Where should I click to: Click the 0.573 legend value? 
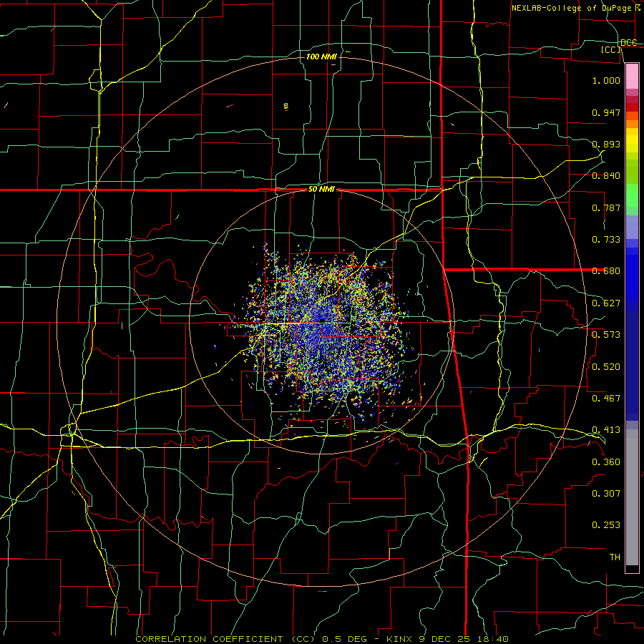(x=606, y=335)
